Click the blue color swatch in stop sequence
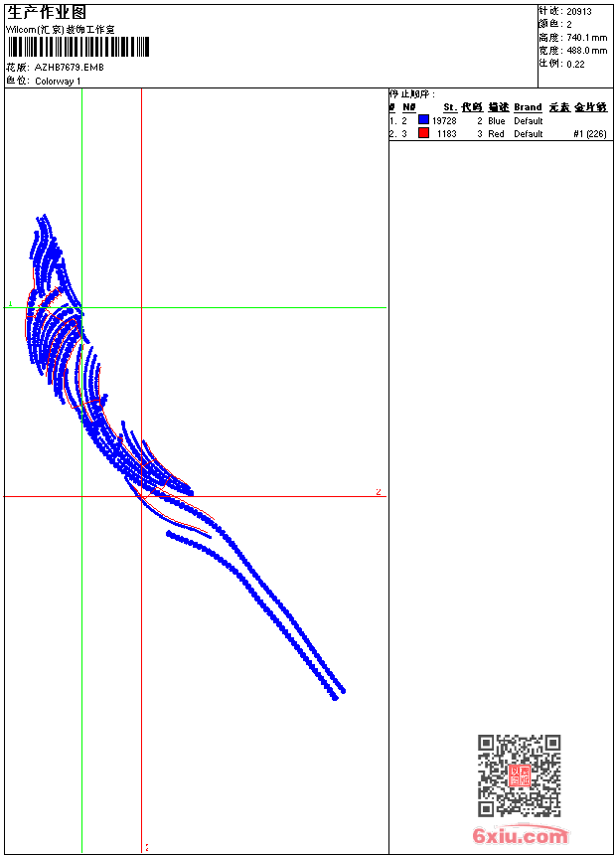 click(x=423, y=120)
